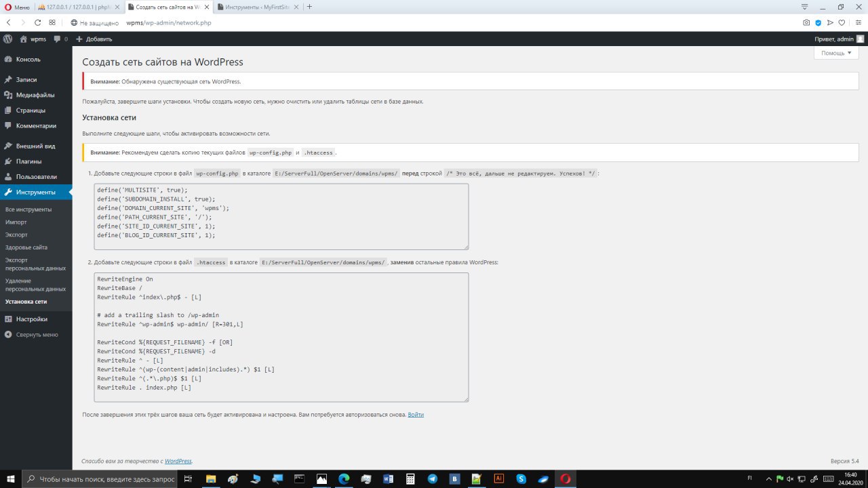Open Страницы in the sidebar
Screen dimensions: 868x488
click(x=36, y=110)
